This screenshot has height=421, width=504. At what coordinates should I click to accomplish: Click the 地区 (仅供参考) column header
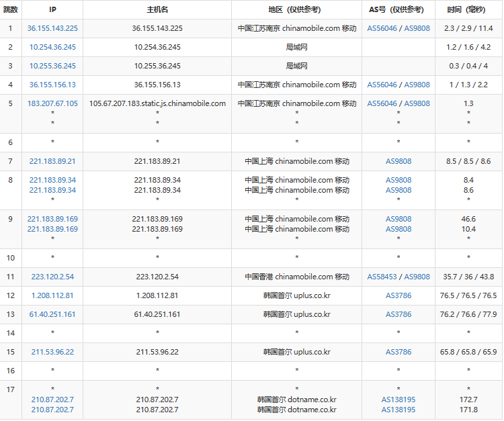(x=296, y=9)
